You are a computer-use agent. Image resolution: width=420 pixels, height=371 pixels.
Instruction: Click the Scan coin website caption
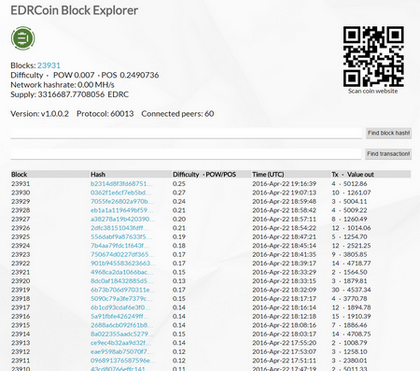pos(373,91)
